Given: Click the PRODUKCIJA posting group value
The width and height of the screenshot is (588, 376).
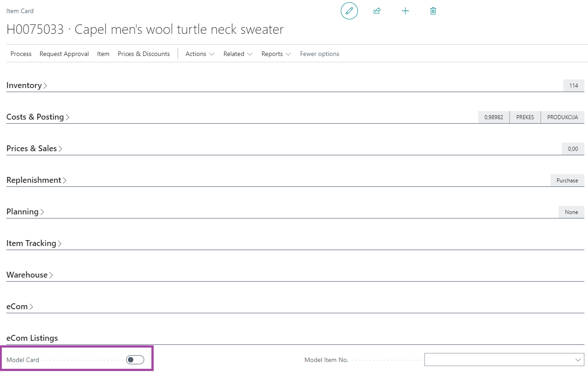Looking at the screenshot, I should point(563,117).
